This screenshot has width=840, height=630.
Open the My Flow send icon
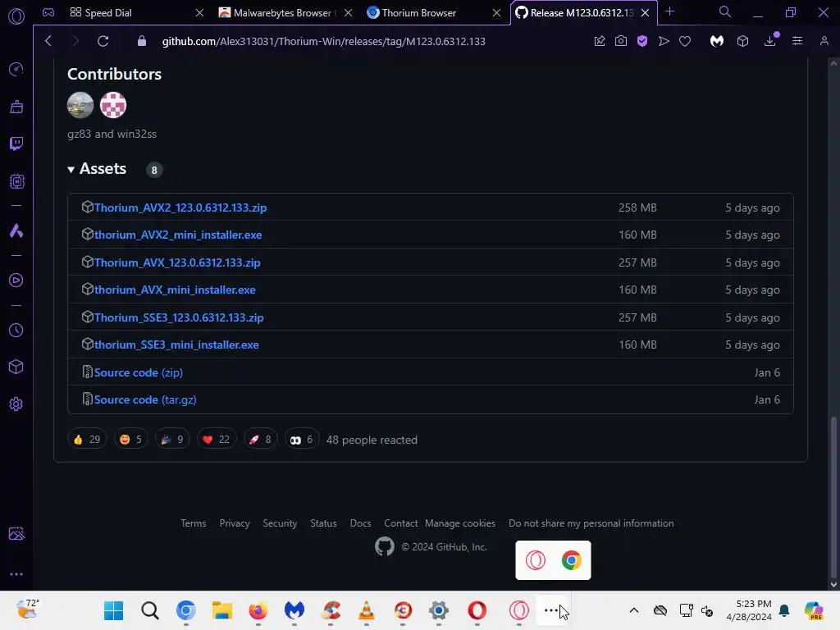663,41
